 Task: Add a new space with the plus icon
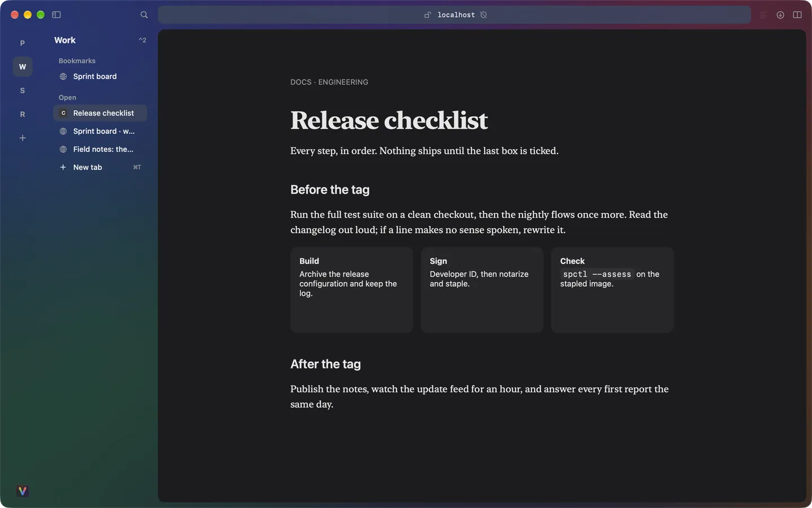pos(23,138)
